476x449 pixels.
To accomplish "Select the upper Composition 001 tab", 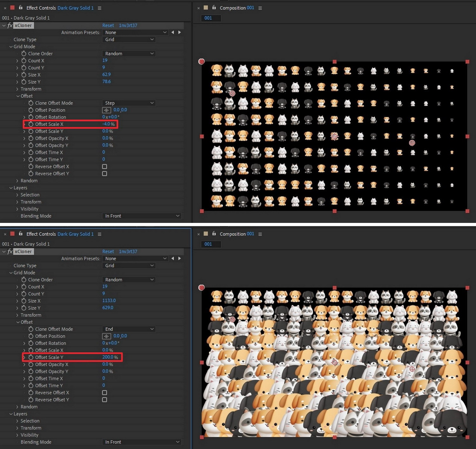I will 237,8.
